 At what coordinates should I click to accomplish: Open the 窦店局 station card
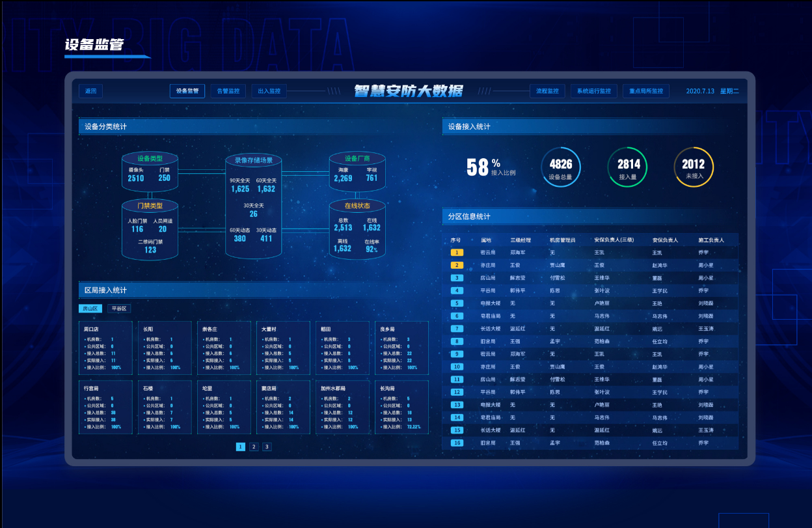[x=283, y=408]
